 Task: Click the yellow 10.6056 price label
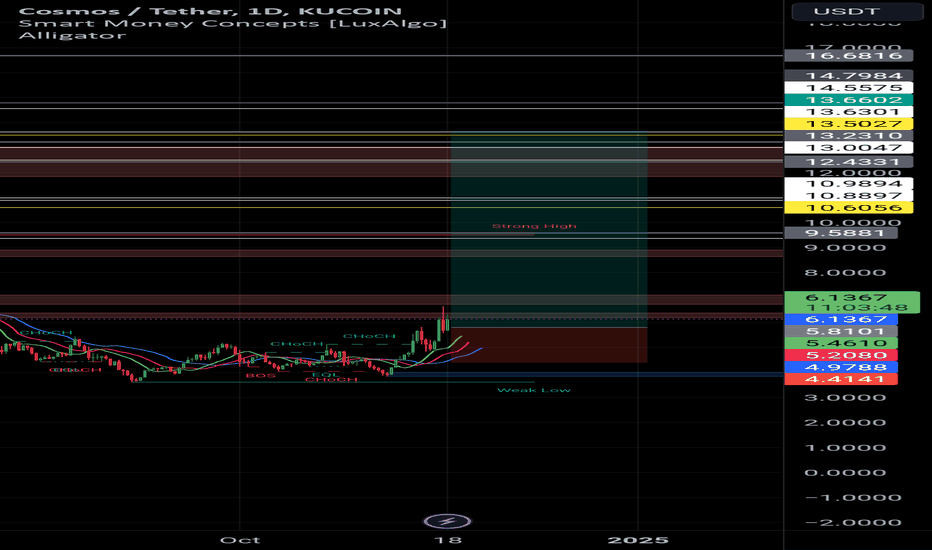(849, 208)
